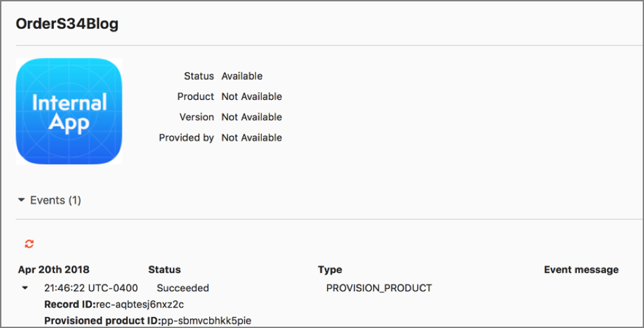Click the Provided by Not Available value
The image size is (644, 328).
pyautogui.click(x=252, y=137)
